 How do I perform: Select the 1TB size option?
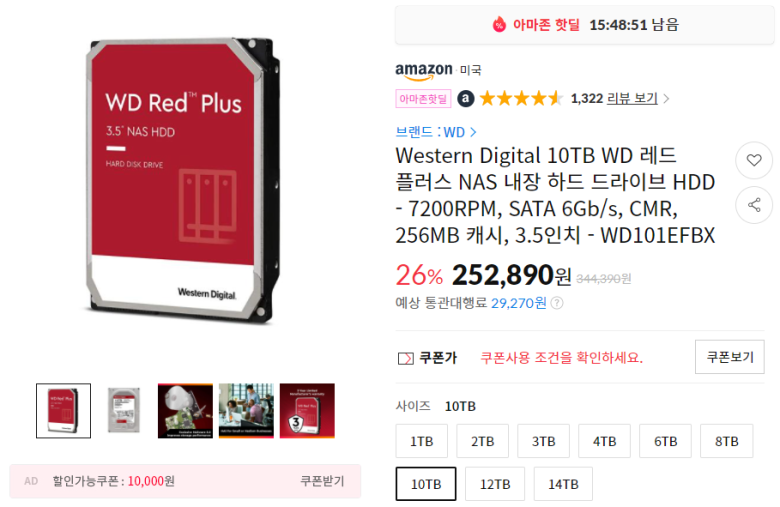(421, 441)
